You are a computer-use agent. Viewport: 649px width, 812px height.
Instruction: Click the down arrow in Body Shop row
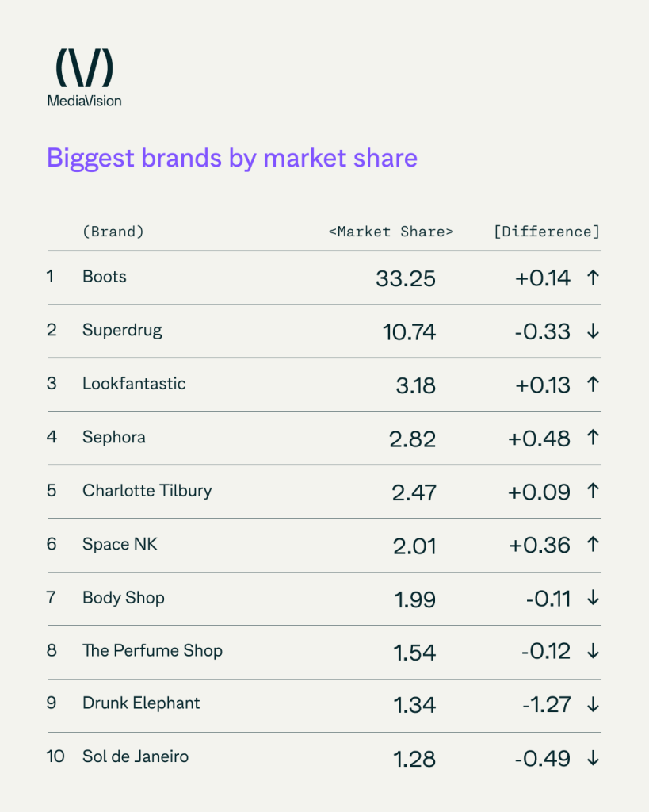(x=592, y=599)
